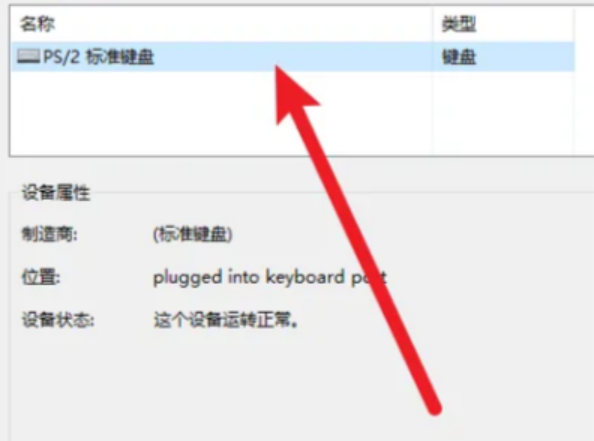This screenshot has width=594, height=441.
Task: Click the 位置 label
Action: point(41,277)
